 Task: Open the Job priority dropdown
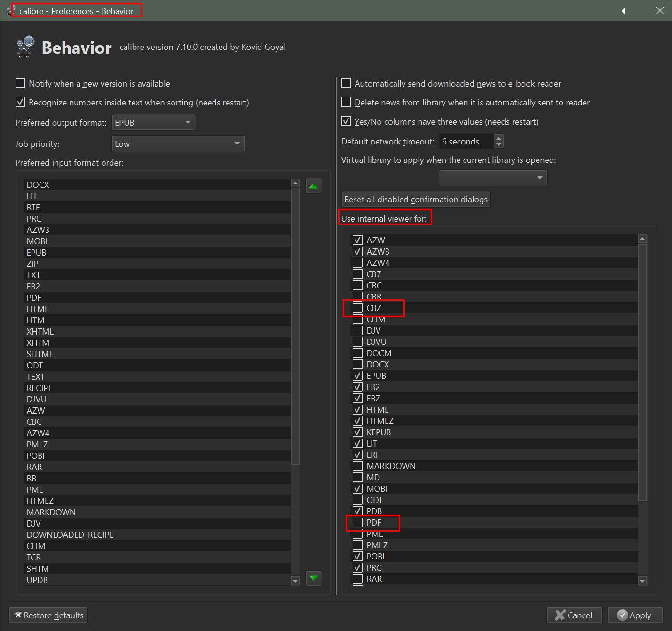click(178, 144)
